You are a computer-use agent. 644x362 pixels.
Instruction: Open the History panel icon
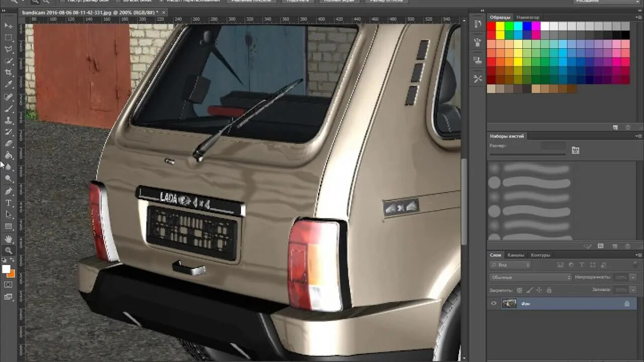tap(477, 25)
